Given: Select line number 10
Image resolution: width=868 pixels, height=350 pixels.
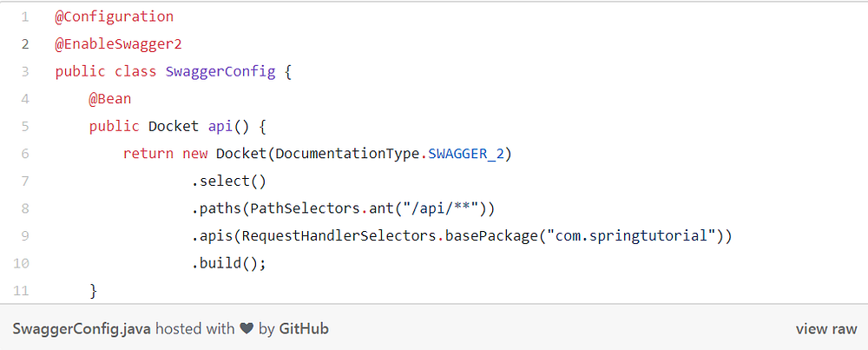Looking at the screenshot, I should tap(23, 264).
